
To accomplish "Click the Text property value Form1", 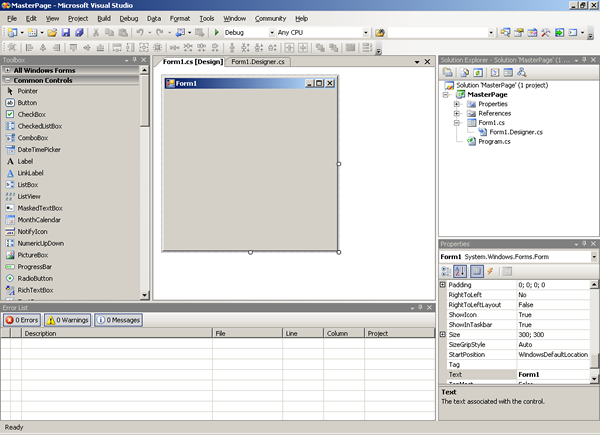I will [553, 375].
